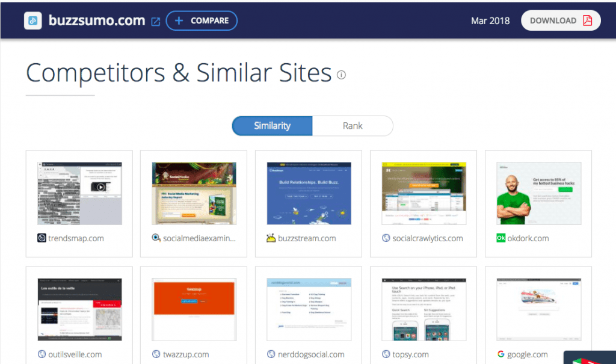Image resolution: width=616 pixels, height=364 pixels.
Task: Click the twazzup.com link
Action: [x=186, y=354]
